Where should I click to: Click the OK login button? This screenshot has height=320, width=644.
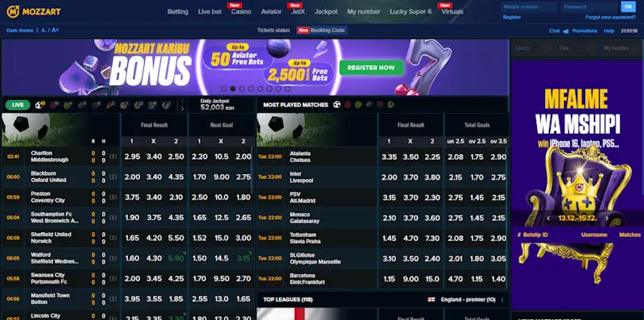pos(628,6)
